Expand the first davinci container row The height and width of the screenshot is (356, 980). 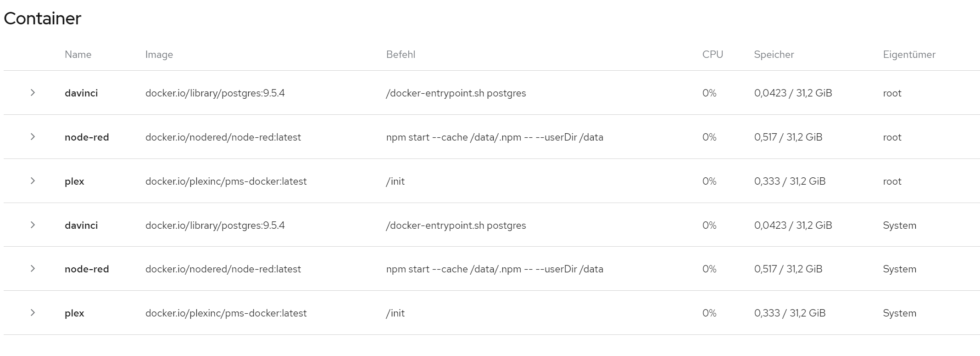click(x=33, y=92)
